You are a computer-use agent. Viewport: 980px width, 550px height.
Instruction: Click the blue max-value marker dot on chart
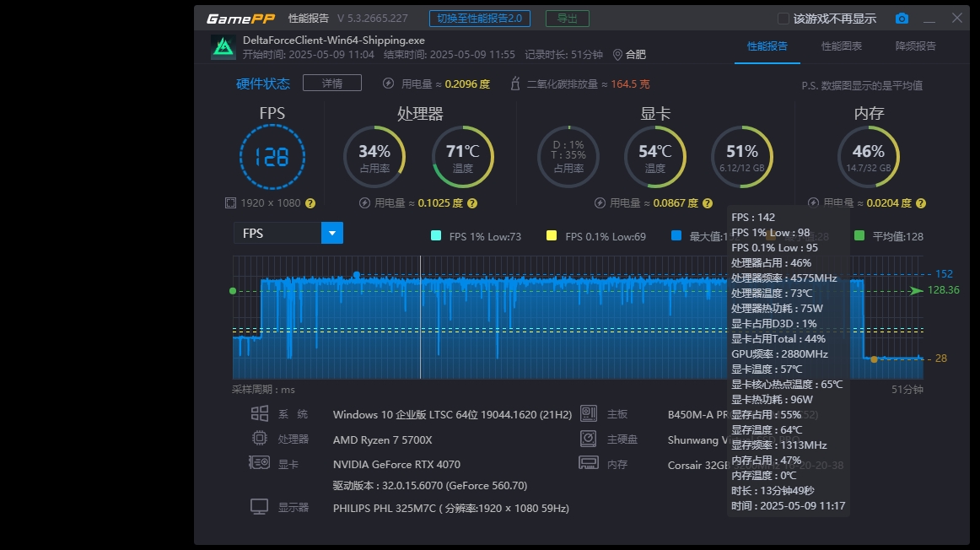357,275
